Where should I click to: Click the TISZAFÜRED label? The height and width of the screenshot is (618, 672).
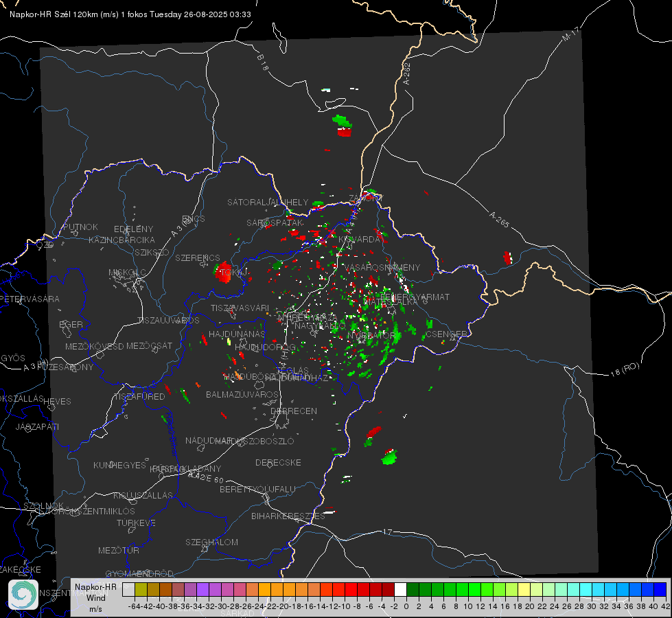point(139,397)
